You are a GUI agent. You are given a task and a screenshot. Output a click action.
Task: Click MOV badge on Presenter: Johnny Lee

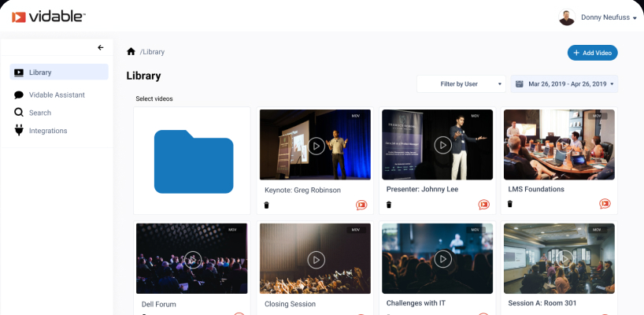coord(476,117)
